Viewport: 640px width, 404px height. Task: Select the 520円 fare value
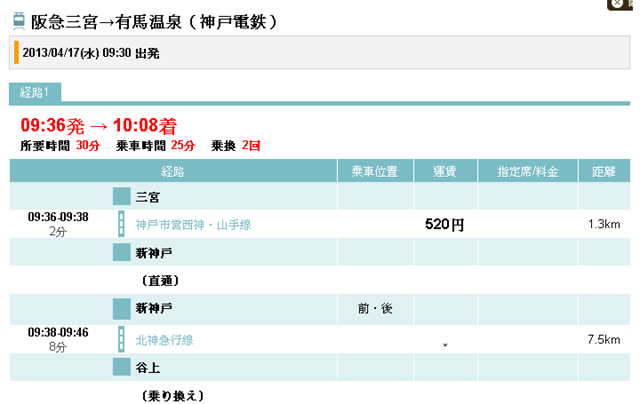(444, 224)
